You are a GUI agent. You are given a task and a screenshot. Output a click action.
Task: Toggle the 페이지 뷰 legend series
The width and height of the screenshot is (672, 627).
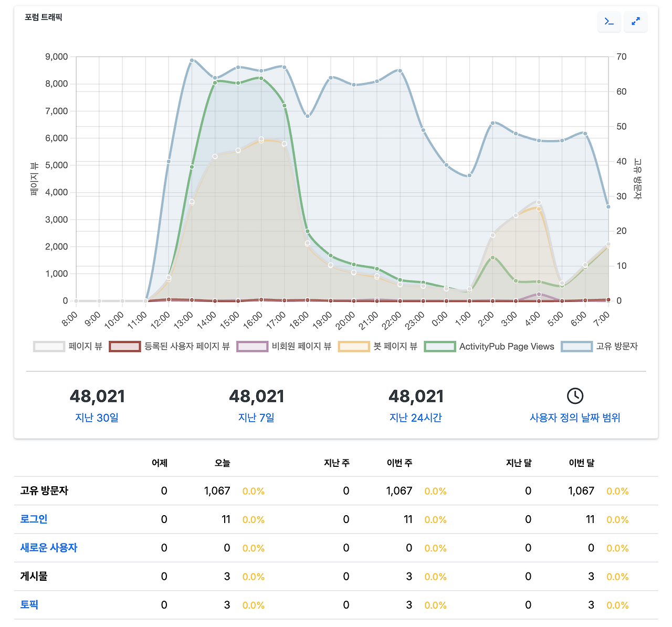pos(68,347)
